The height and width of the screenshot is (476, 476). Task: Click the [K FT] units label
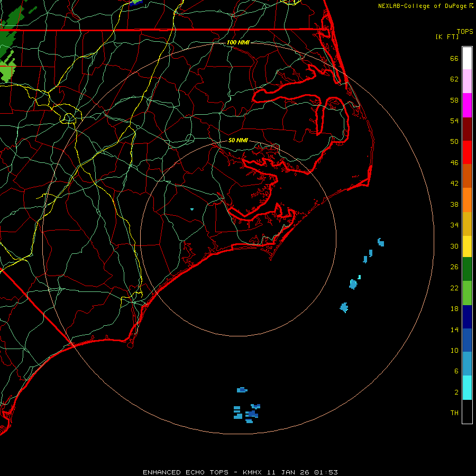(447, 36)
